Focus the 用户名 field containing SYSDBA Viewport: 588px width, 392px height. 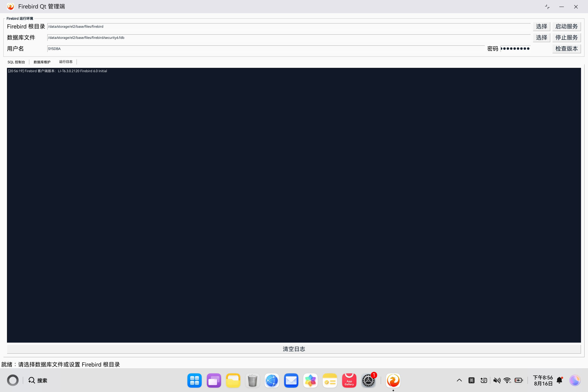(x=266, y=48)
